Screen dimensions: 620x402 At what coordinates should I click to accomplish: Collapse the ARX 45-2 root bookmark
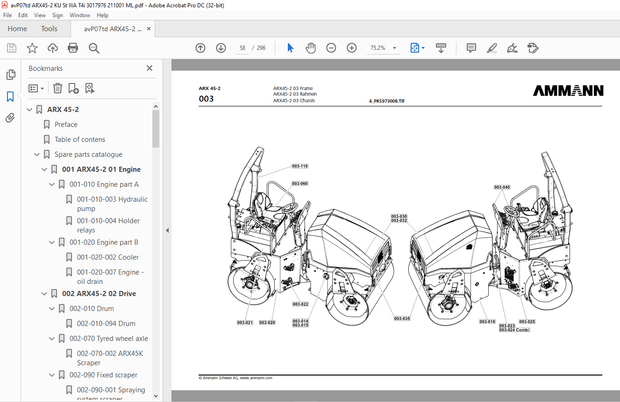(x=29, y=109)
